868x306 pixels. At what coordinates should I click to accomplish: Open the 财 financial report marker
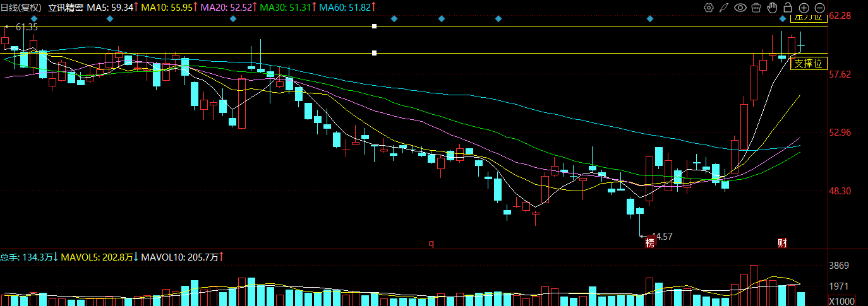781,243
